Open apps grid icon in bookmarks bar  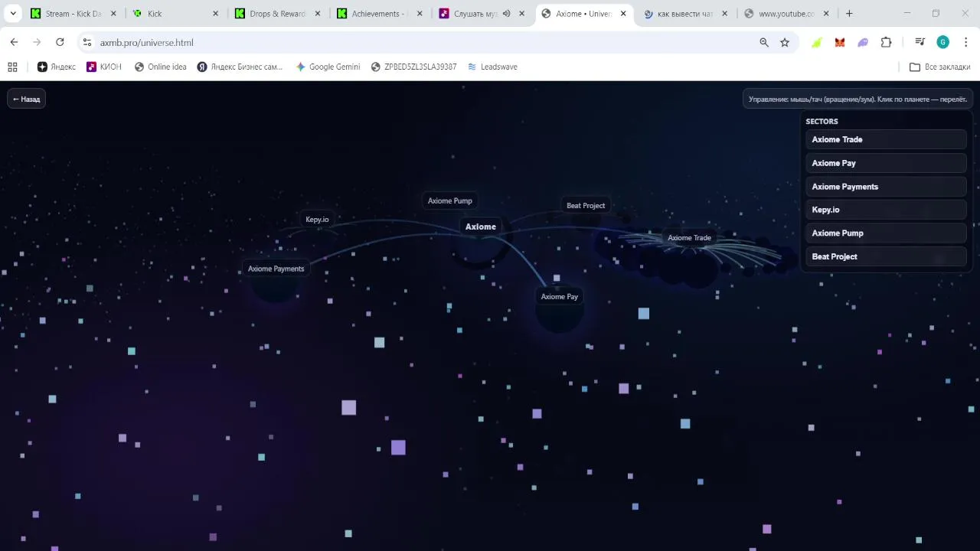(12, 67)
